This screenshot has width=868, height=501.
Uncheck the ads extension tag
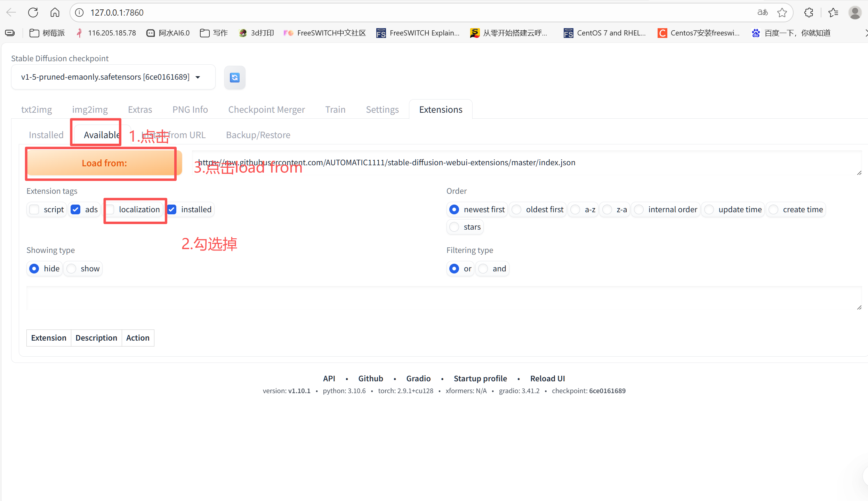coord(75,209)
